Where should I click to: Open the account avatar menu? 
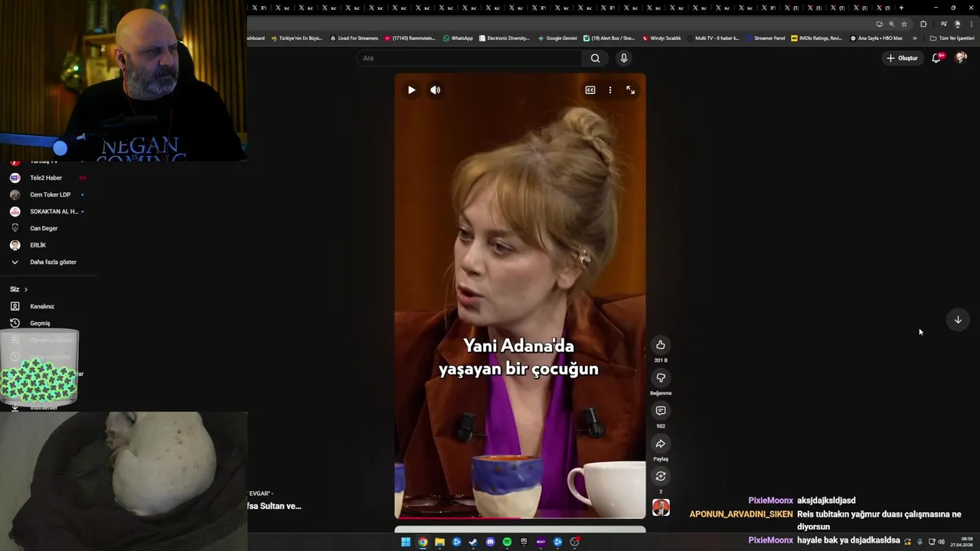click(961, 58)
